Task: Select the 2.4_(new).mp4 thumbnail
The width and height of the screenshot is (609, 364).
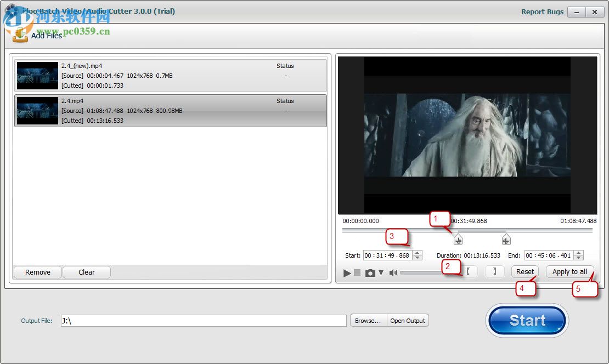Action: coord(37,76)
